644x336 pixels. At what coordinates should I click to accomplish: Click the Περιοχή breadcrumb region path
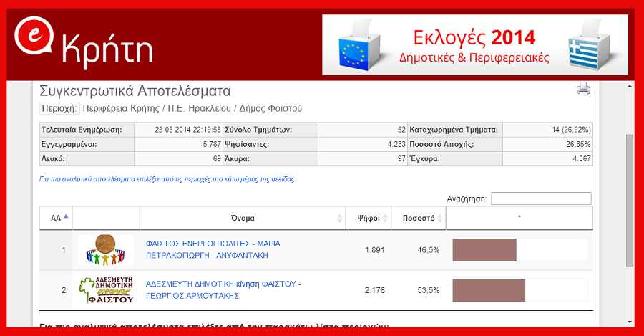(192, 108)
